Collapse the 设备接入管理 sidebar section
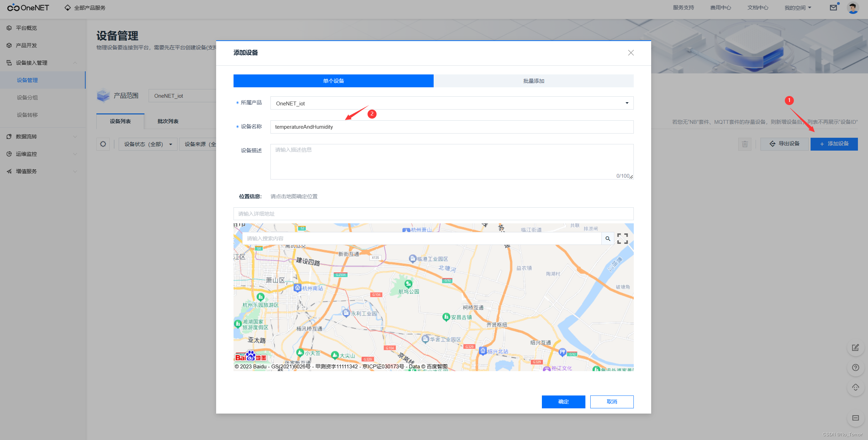The width and height of the screenshot is (868, 440). [x=75, y=63]
